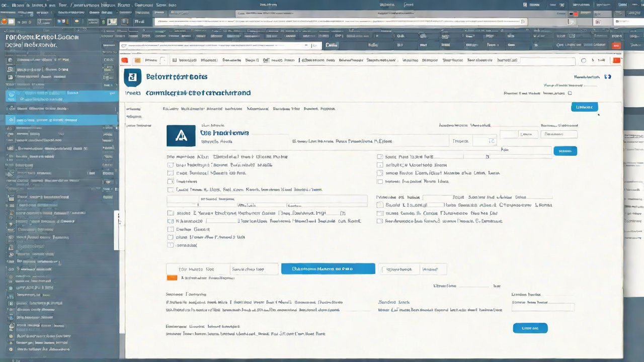Click the long input field beside small blue button
Image resolution: width=644 pixels, height=362 pixels.
pos(526,150)
